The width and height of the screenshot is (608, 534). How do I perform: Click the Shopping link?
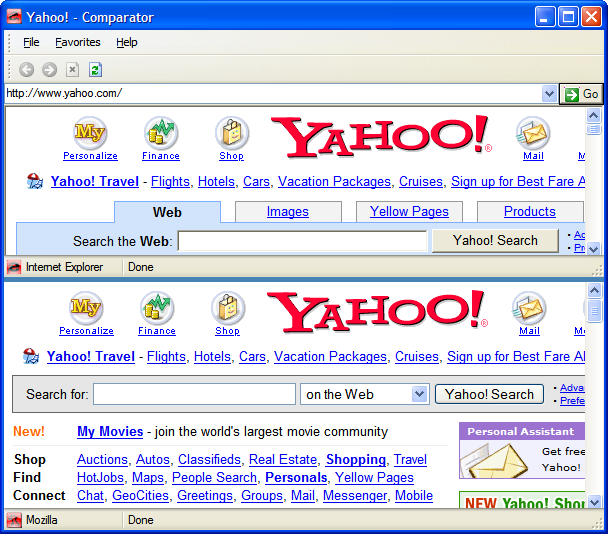[x=356, y=460]
